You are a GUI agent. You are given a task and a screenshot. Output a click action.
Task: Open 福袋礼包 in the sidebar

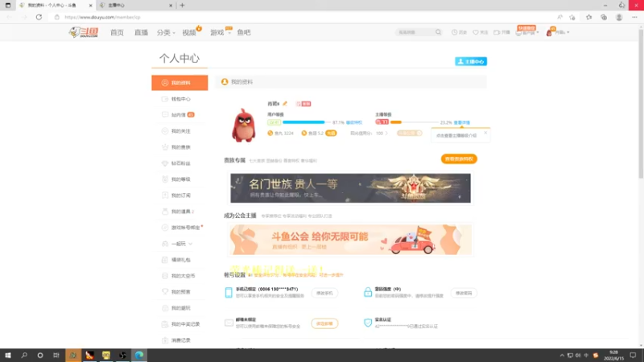(180, 260)
